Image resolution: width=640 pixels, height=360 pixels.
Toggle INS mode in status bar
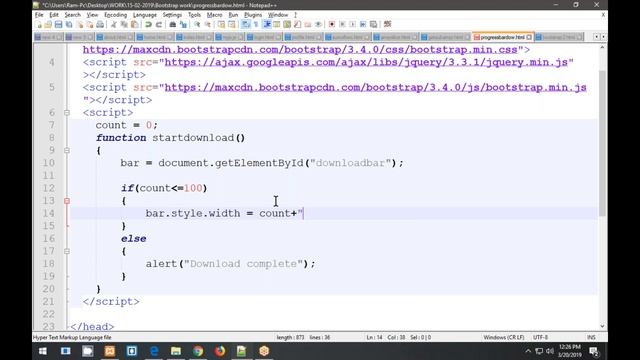[591, 337]
